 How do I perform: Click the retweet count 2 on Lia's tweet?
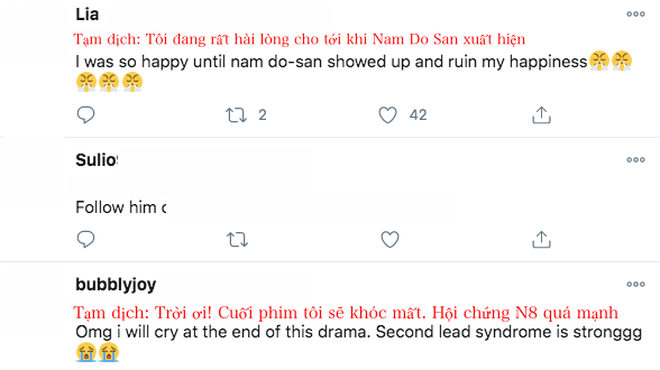point(262,115)
